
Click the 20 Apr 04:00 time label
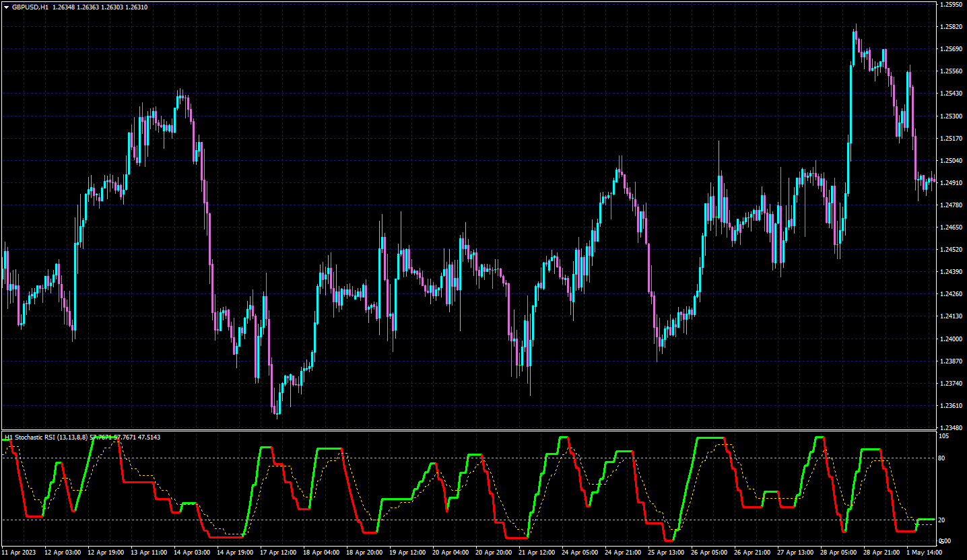tap(451, 553)
